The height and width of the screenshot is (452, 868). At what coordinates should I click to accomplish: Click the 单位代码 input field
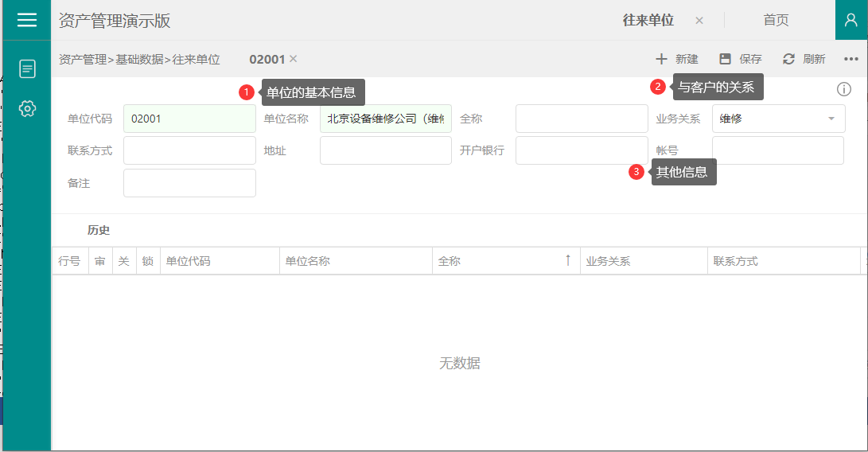coord(189,119)
